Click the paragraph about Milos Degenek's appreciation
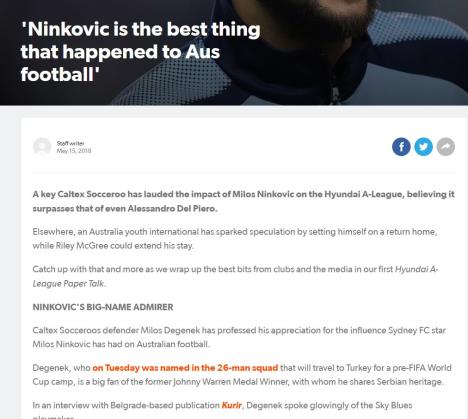 point(239,337)
